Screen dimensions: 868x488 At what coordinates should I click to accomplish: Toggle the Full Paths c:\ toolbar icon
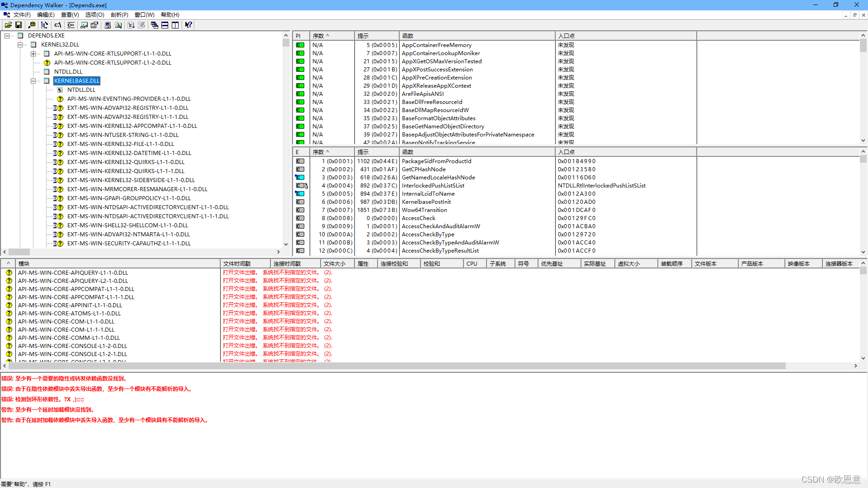point(57,25)
